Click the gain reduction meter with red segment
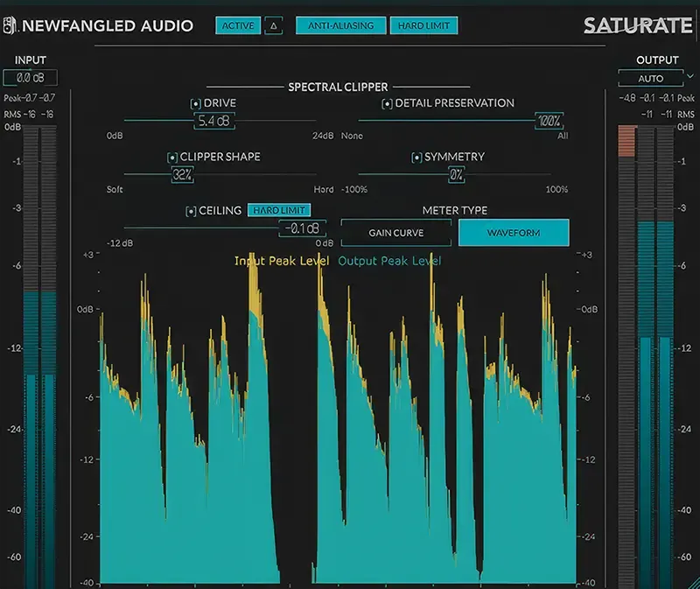700x589 pixels. tap(626, 357)
